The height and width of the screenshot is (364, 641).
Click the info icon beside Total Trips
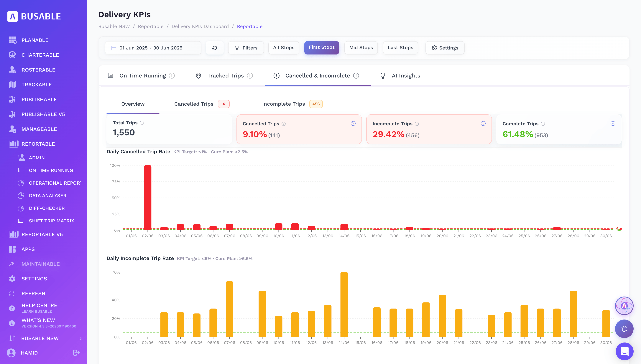point(142,123)
